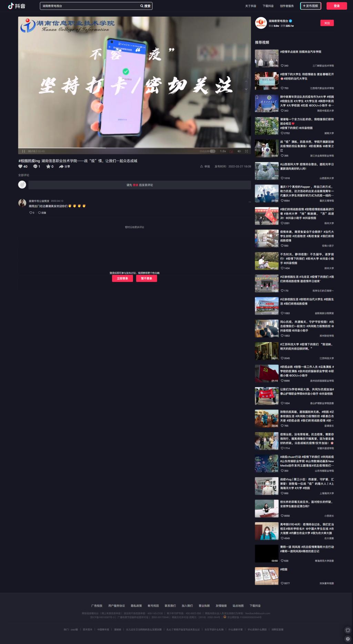
Task: Click the search input field at top
Action: pos(90,6)
